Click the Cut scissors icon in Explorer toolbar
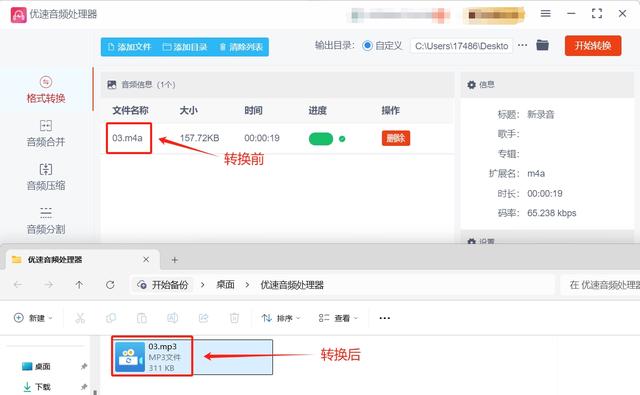The width and height of the screenshot is (640, 395). 80,318
